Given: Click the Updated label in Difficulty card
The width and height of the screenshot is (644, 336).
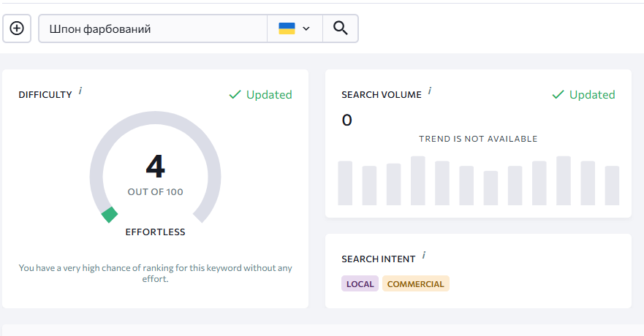Looking at the screenshot, I should [269, 95].
